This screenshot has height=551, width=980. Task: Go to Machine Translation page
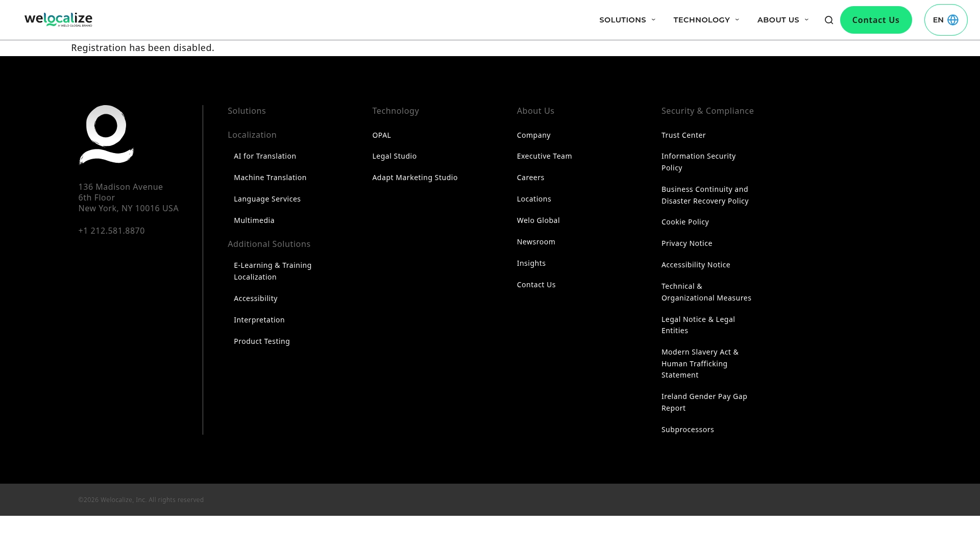point(270,178)
